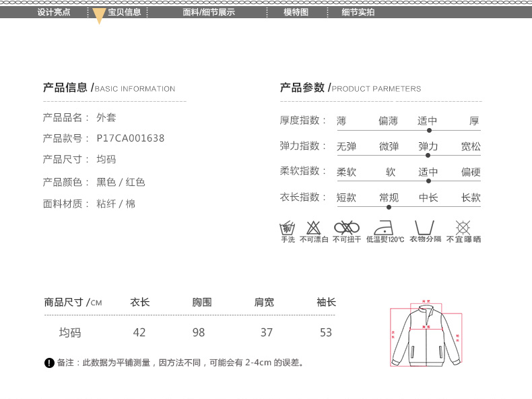This screenshot has width=532, height=399.
Task: Click the 胸围 value 98 in size table
Action: pyautogui.click(x=198, y=333)
